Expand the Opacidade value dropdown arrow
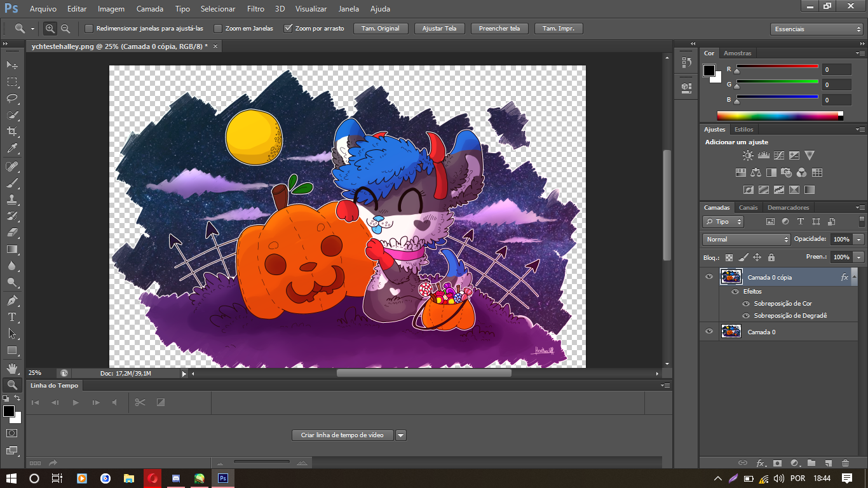This screenshot has height=488, width=868. coord(859,240)
